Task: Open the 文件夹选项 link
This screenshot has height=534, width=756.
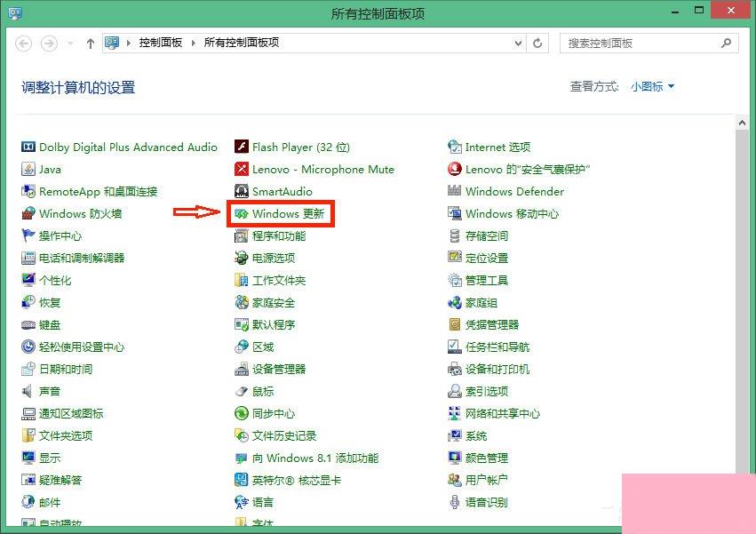Action: (66, 435)
